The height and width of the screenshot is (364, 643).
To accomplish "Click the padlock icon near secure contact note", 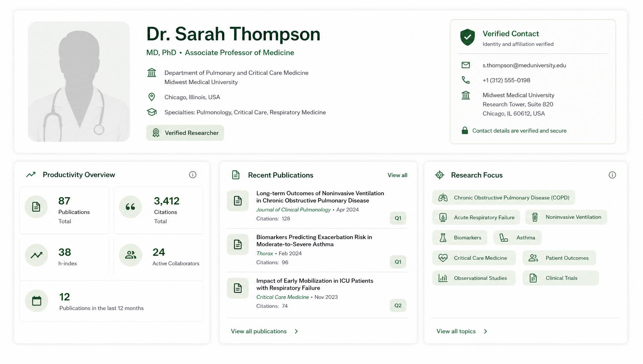I will point(465,130).
